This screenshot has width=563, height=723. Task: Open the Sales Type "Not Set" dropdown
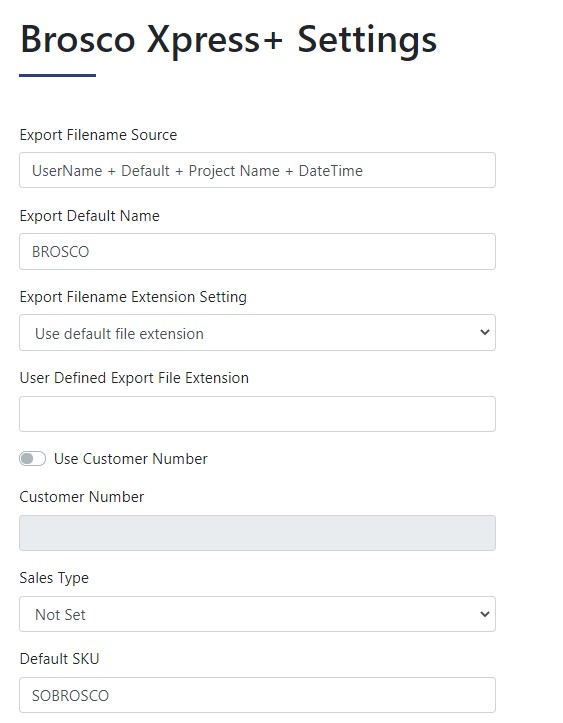[257, 614]
